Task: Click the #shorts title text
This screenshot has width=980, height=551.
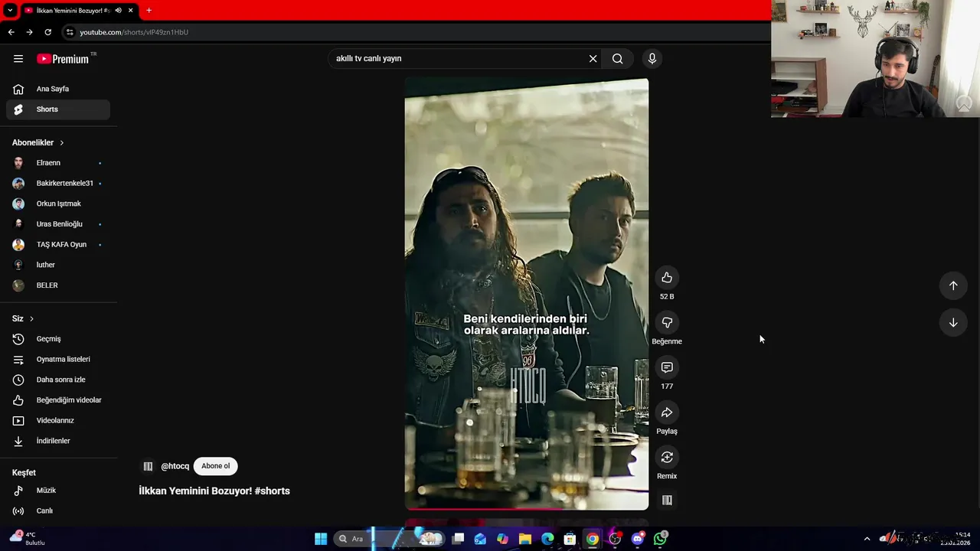Action: [x=273, y=491]
